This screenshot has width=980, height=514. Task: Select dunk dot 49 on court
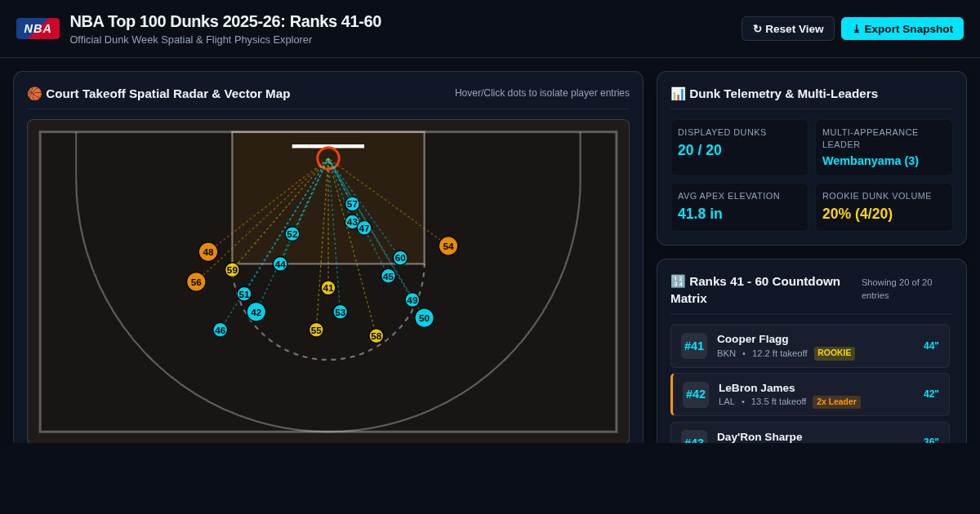pyautogui.click(x=412, y=300)
